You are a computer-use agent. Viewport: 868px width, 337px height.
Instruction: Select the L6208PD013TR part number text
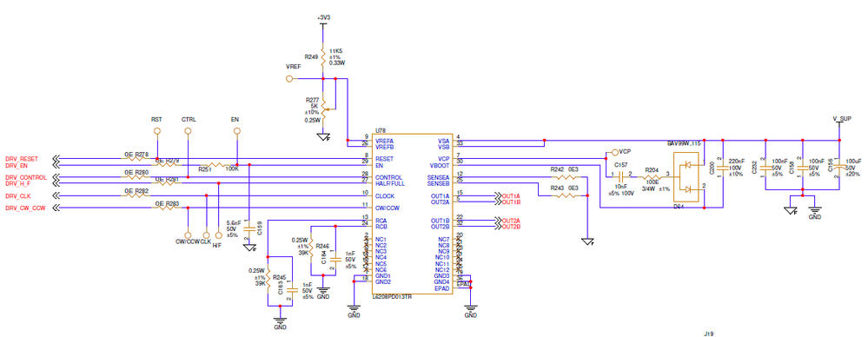[x=393, y=297]
